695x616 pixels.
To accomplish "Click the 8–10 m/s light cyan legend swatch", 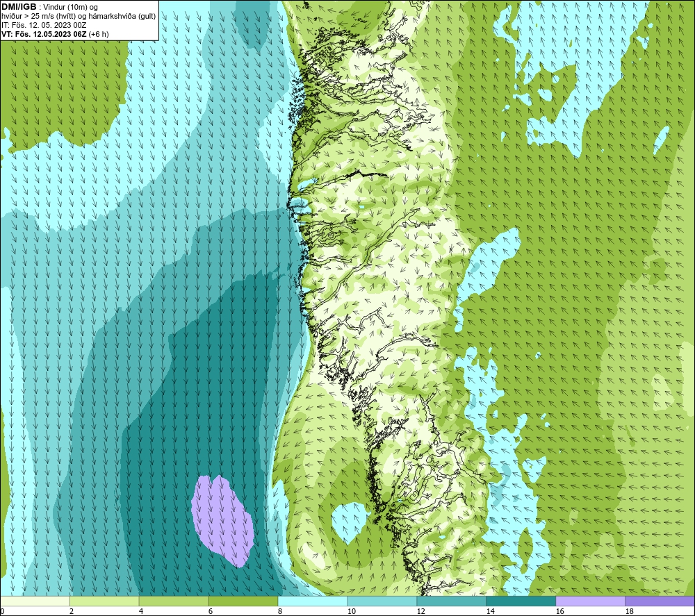I will tap(313, 601).
